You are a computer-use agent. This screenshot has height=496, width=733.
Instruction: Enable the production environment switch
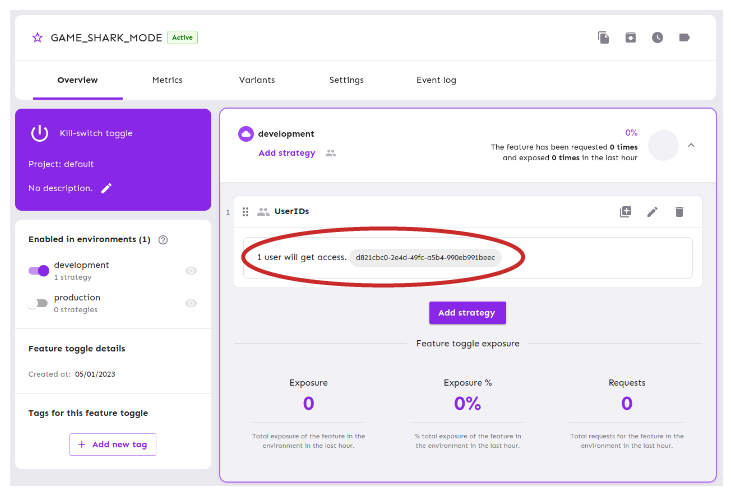click(37, 303)
